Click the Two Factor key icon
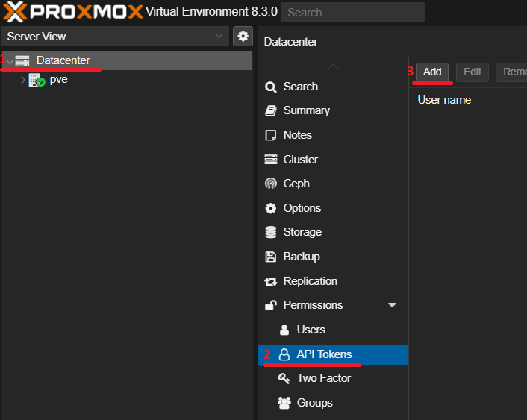Screen dimensions: 527x420 click(284, 379)
